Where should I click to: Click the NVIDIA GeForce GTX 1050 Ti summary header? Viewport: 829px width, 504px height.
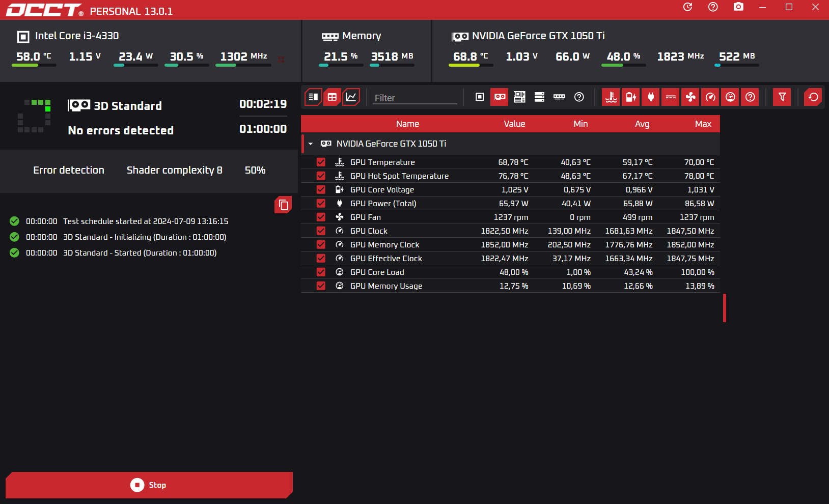tap(528, 36)
